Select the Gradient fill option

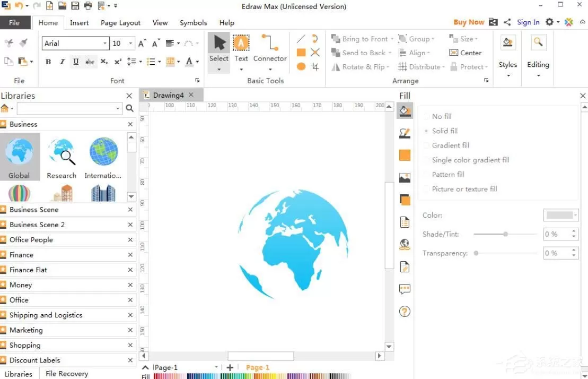coord(446,145)
